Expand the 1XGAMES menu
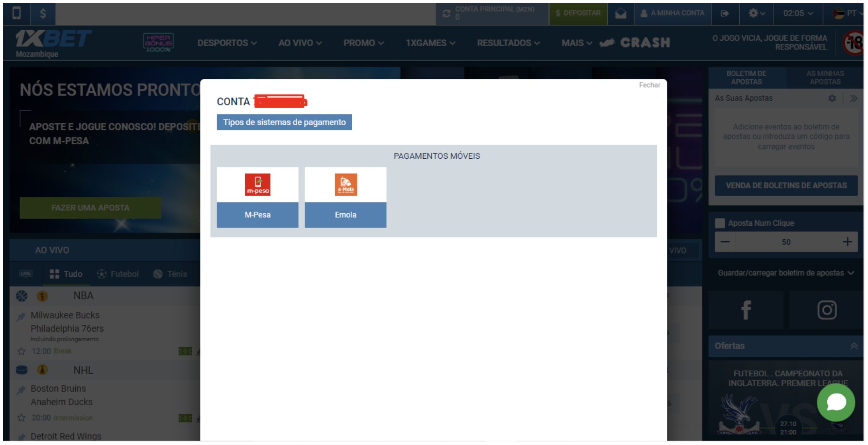 430,43
